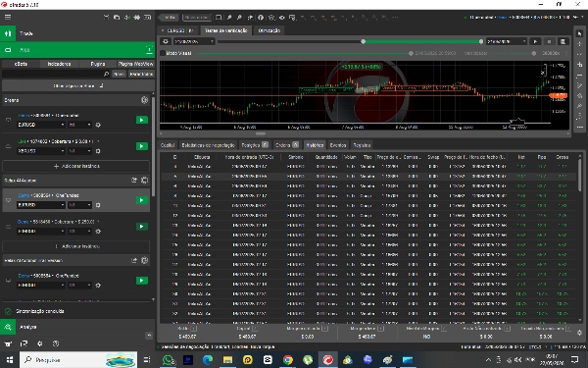Open the Ordens tab
The image size is (588, 368).
point(287,145)
